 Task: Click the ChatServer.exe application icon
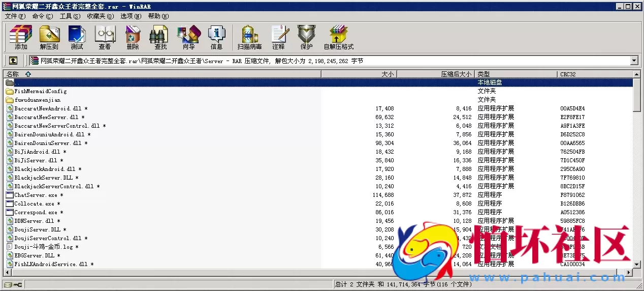10,195
